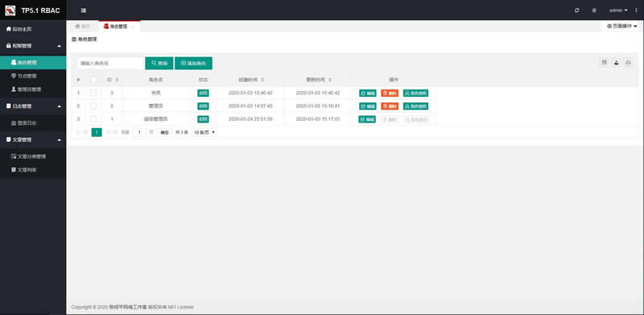Click the status badge in row ID 2
644x315 pixels.
pyautogui.click(x=203, y=106)
